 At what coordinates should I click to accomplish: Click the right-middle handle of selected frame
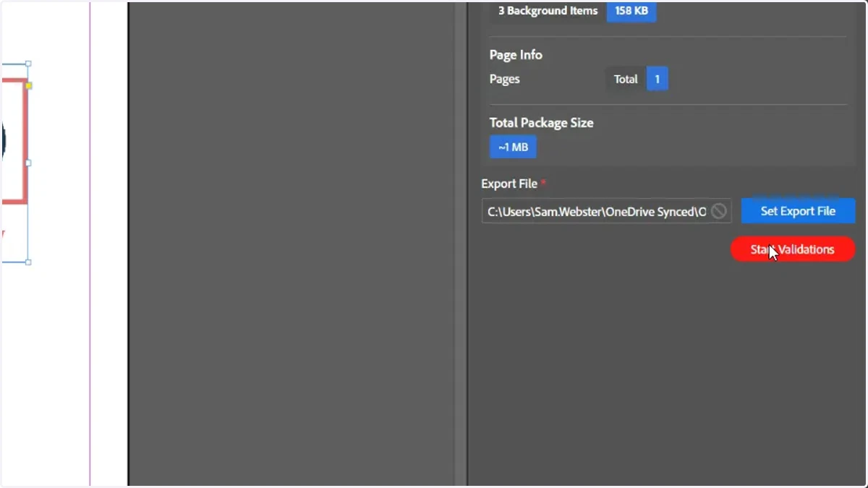pos(28,163)
